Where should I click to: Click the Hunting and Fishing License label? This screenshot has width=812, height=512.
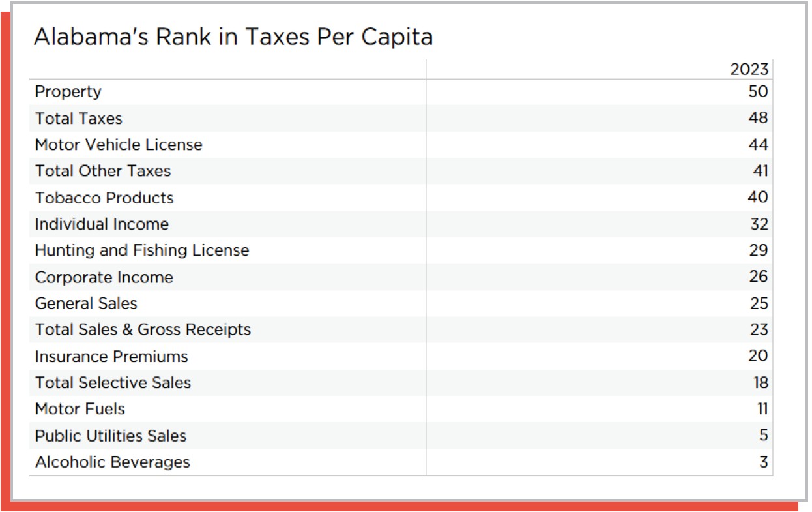(142, 250)
